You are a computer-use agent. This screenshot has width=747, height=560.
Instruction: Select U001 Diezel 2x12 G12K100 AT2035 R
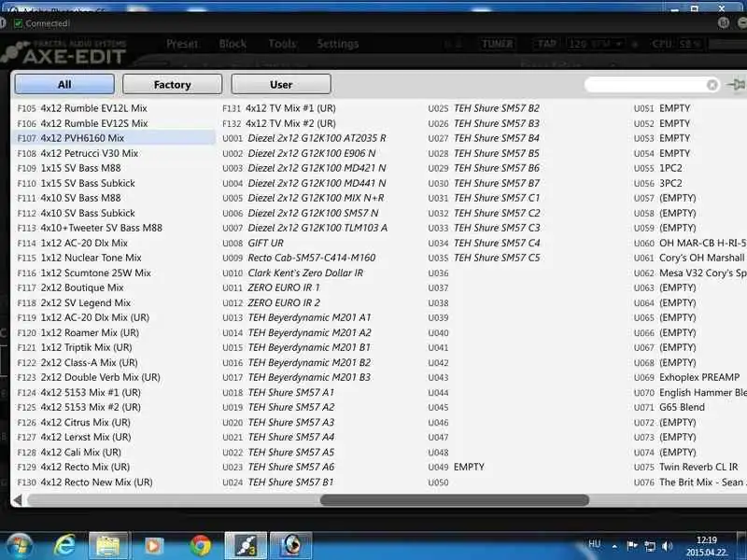pyautogui.click(x=319, y=138)
